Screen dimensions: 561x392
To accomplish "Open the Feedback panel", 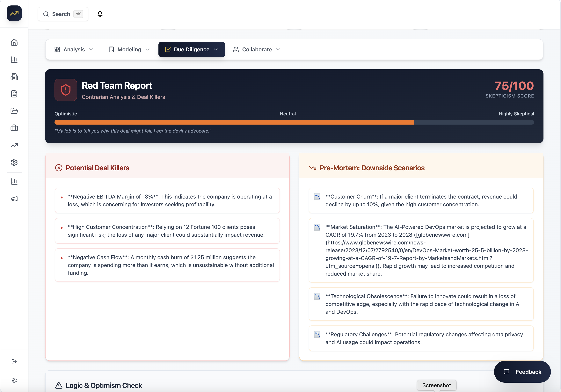I will click(522, 372).
